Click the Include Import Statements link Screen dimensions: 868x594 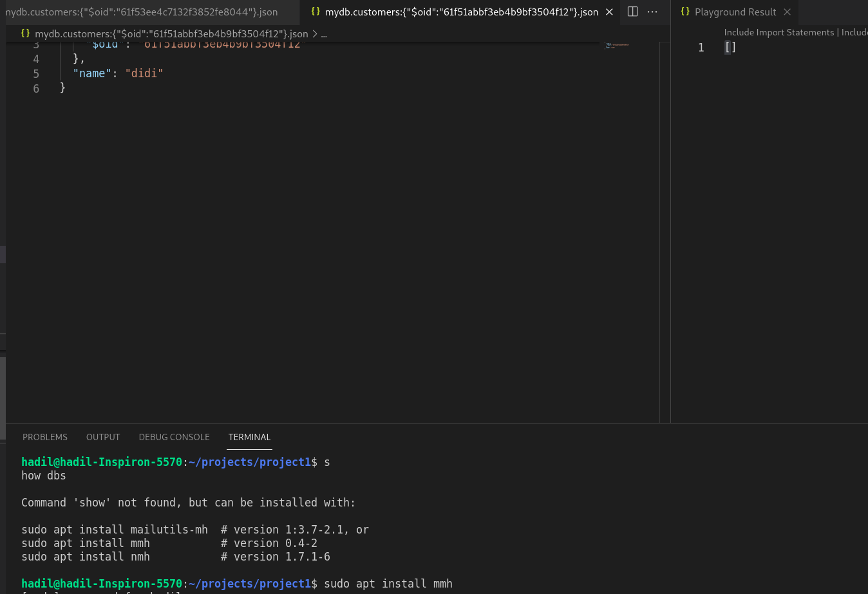pos(779,32)
